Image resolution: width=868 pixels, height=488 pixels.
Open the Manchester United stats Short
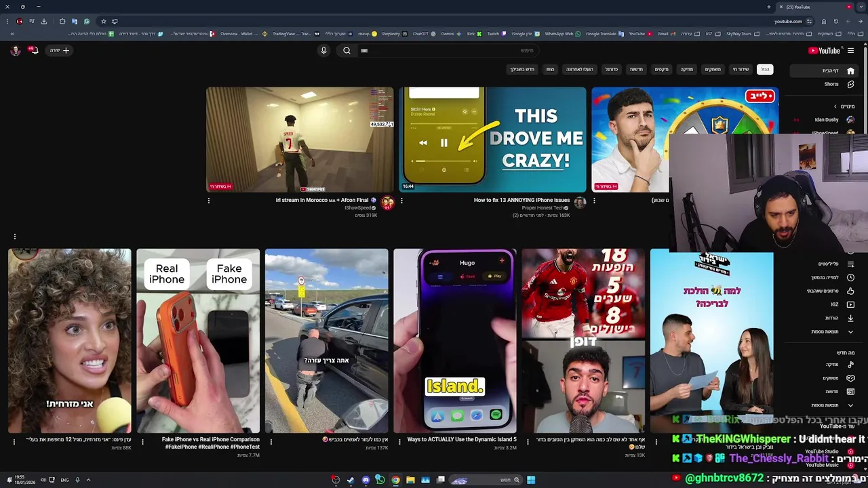click(583, 341)
